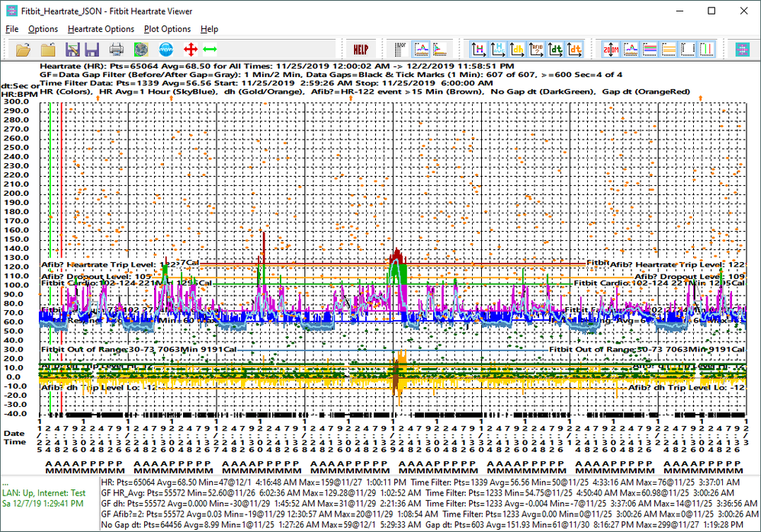Open the Help menu
Viewport: 761px width, 532px height.
[x=209, y=29]
